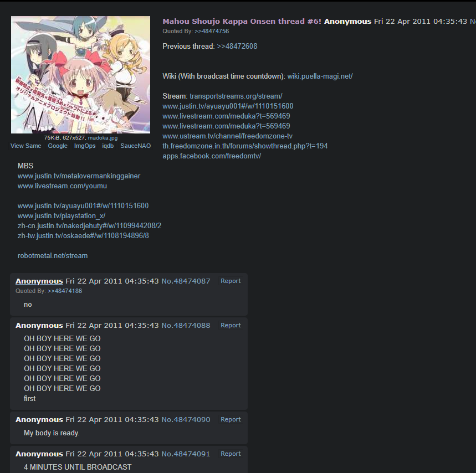Open transportstreams.org/stream/ link
Screen dimensions: 476x473
[236, 96]
